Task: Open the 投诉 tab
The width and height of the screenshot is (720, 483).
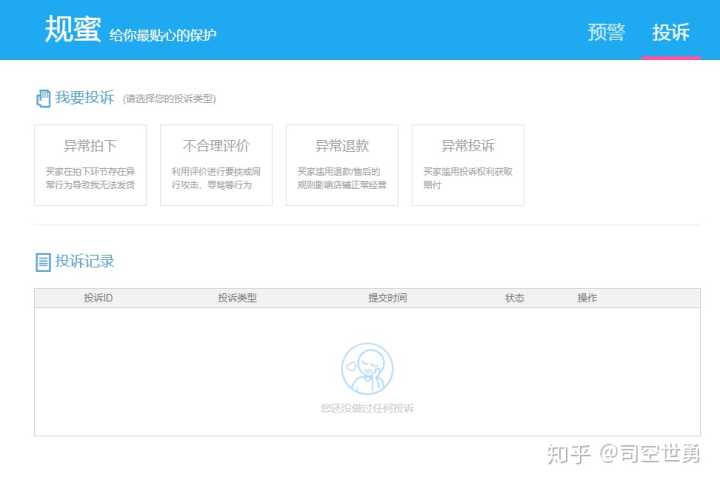Action: tap(671, 32)
